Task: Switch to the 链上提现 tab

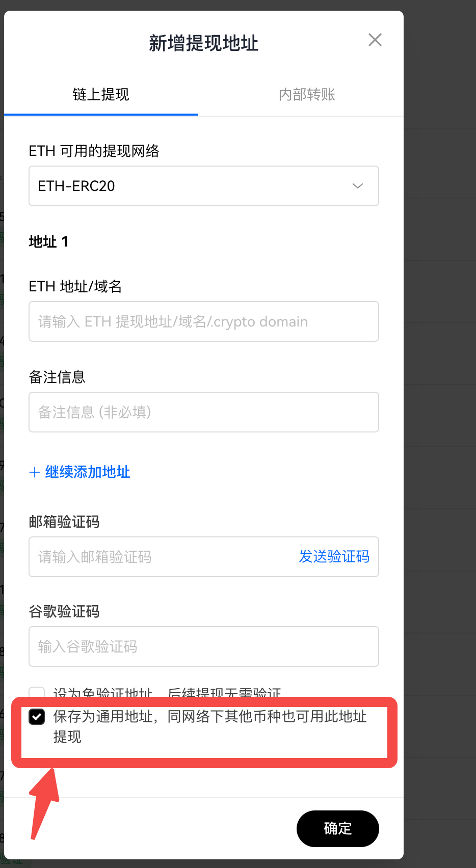Action: pyautogui.click(x=101, y=95)
